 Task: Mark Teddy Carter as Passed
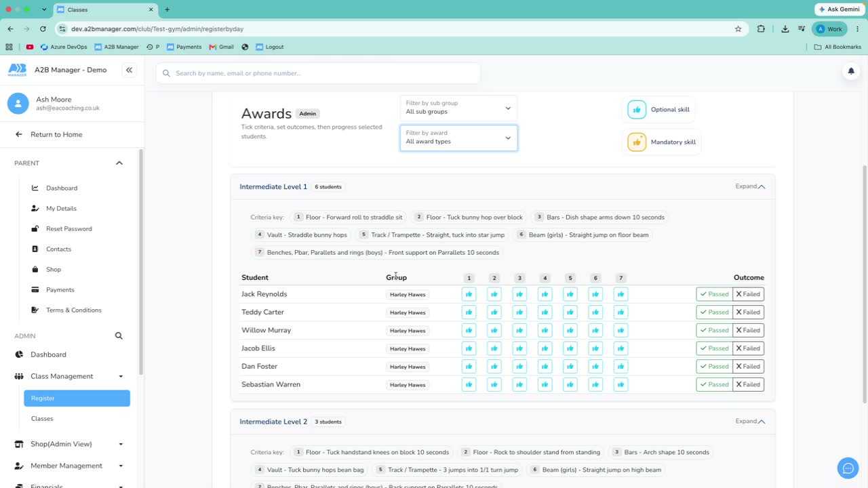click(714, 312)
